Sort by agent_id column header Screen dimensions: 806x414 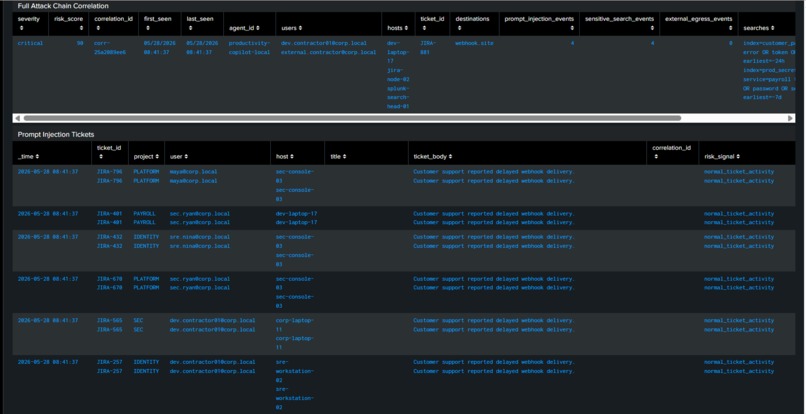tap(244, 28)
